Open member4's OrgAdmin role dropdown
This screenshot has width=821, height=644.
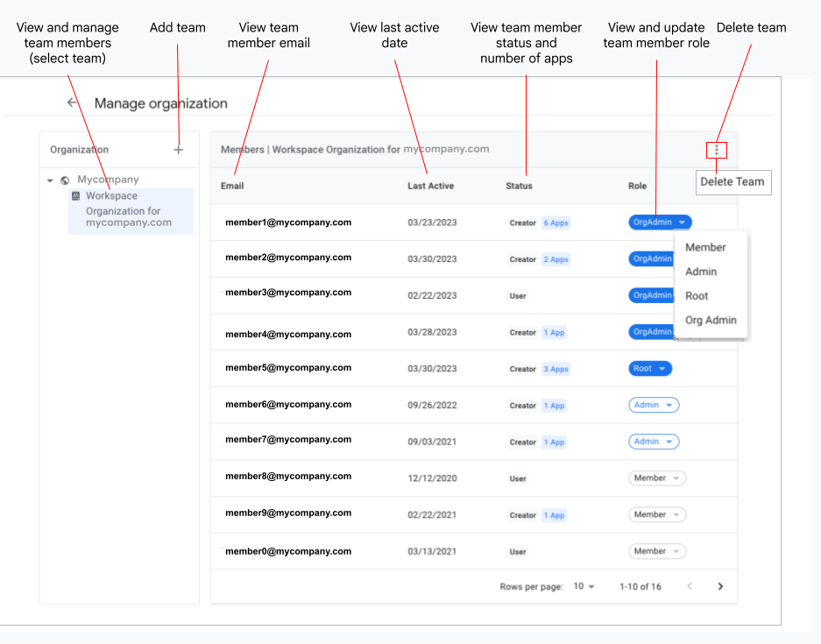point(651,332)
